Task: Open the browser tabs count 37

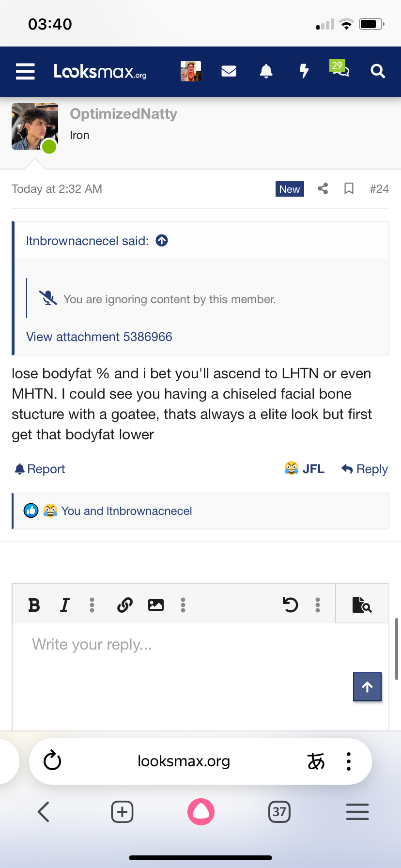Action: (279, 811)
